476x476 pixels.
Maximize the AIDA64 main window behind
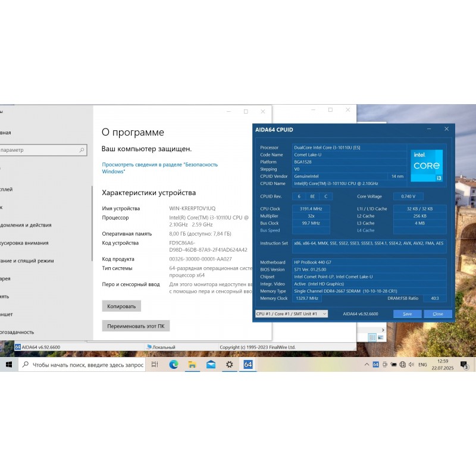pos(331,110)
